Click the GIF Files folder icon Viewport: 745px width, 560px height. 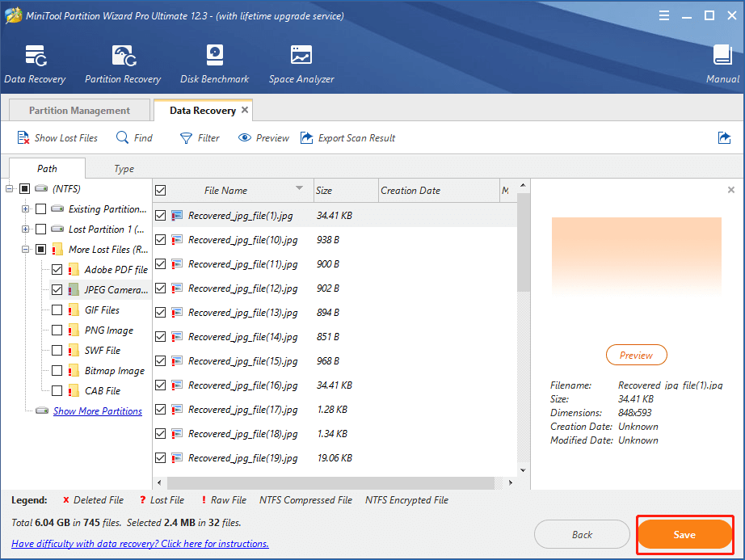pyautogui.click(x=74, y=310)
